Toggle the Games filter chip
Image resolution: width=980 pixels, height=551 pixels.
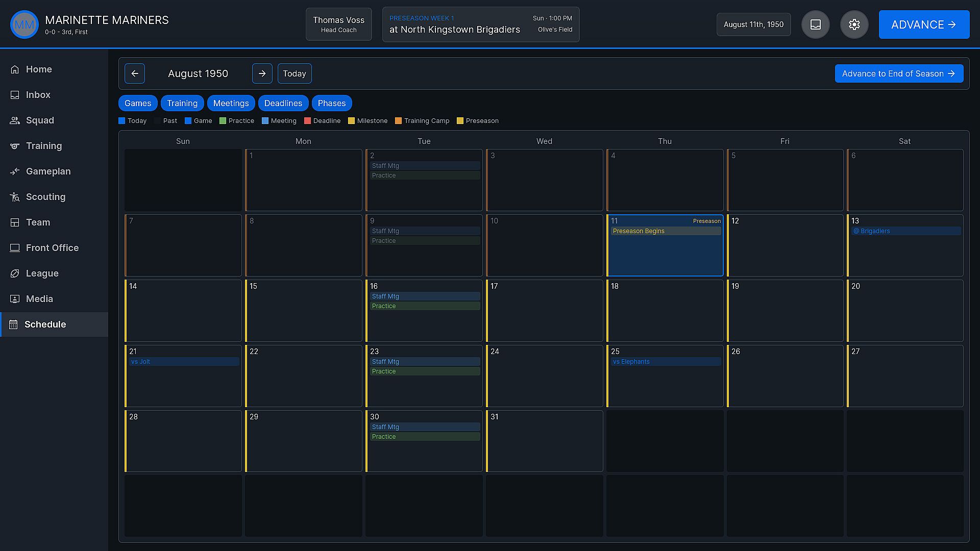click(x=138, y=103)
